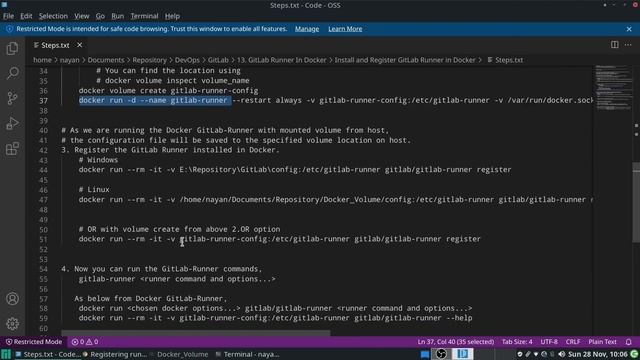Image resolution: width=640 pixels, height=360 pixels.
Task: Expand the 13. GitLab Runner In Docker breadcrumb
Action: point(282,60)
